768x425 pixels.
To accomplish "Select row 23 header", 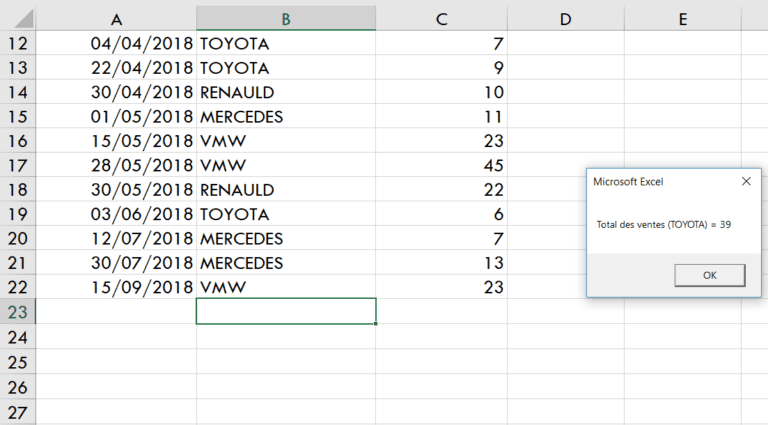I will click(18, 312).
